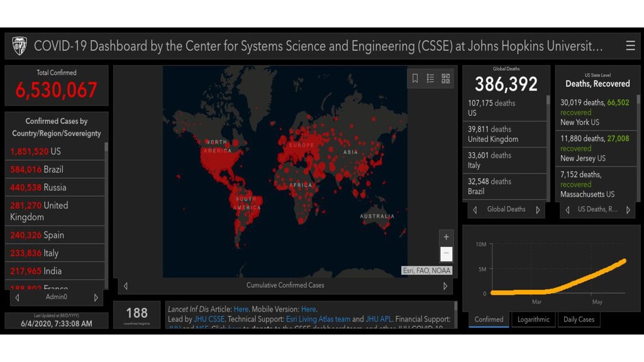Show previous map before Cumulative Confirmed Cases
The image size is (644, 362).
[x=126, y=286]
